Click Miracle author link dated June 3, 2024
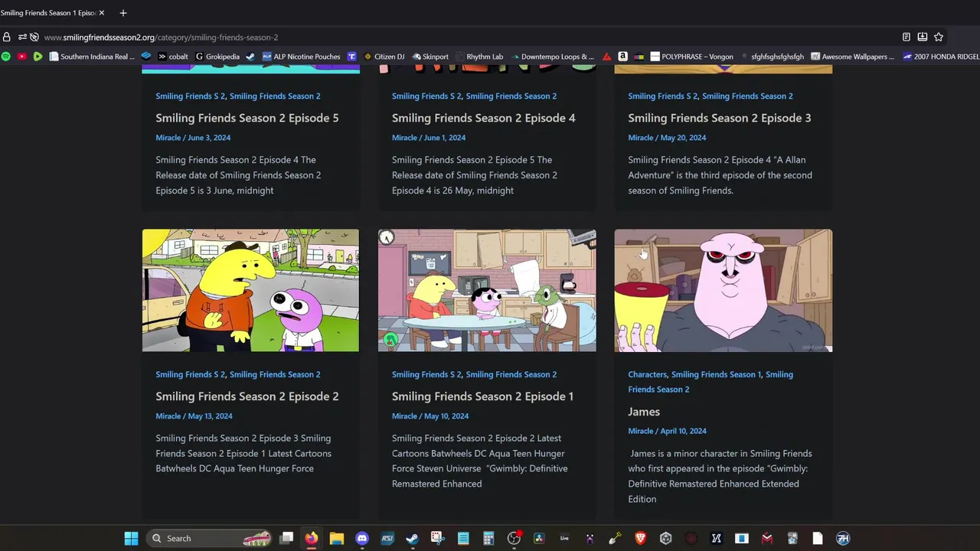980x551 pixels. 168,138
